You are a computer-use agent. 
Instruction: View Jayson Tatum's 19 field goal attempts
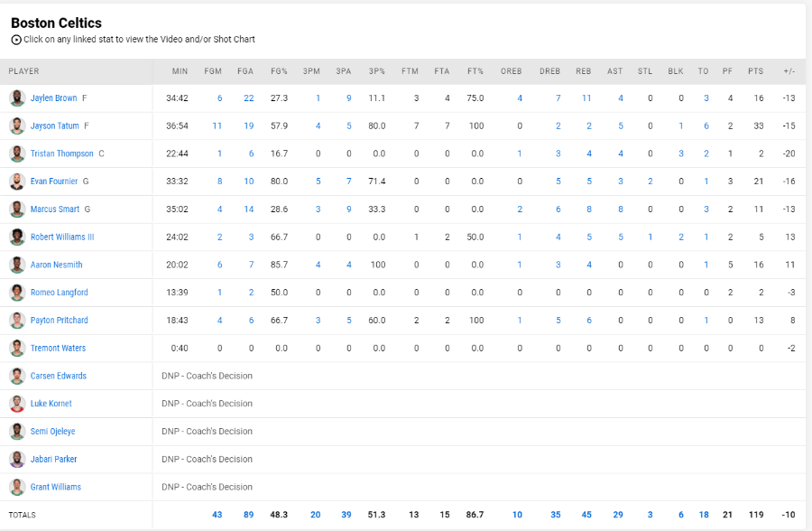pos(249,126)
